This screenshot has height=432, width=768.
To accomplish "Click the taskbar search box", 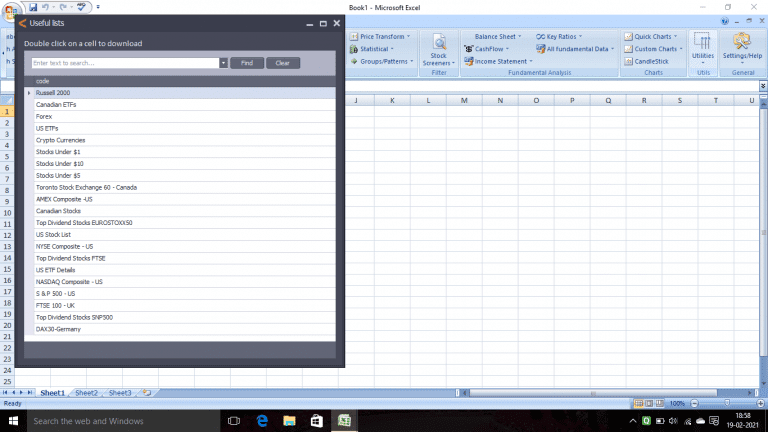I will [123, 421].
